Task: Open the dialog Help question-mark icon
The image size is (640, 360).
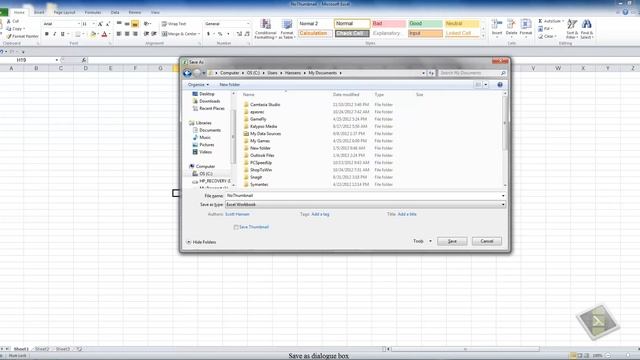Action: coord(500,84)
